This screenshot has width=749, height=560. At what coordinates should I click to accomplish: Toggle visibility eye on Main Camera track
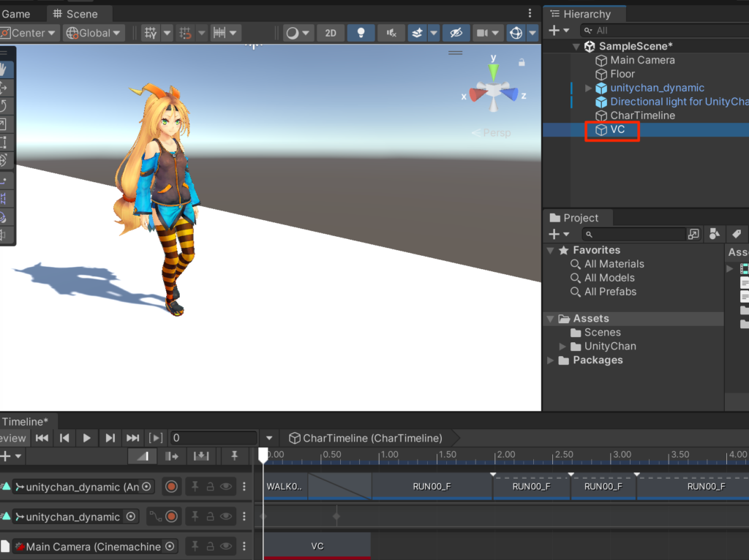coord(226,546)
